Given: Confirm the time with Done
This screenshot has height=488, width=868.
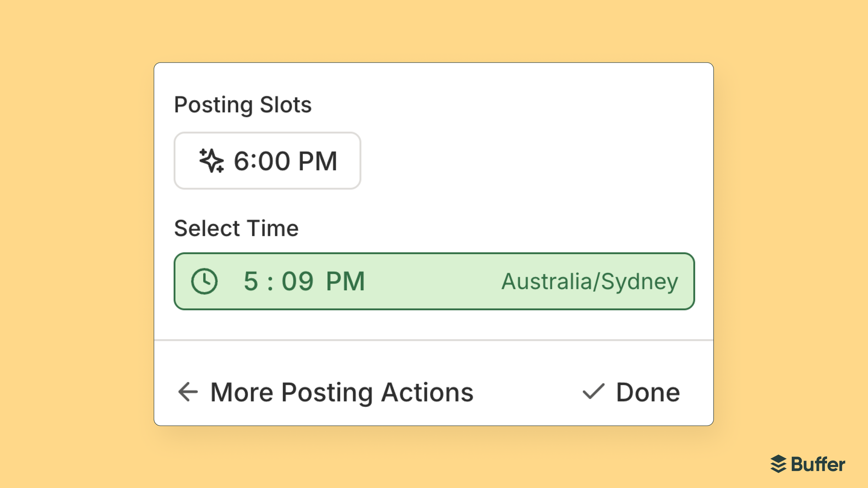Looking at the screenshot, I should pyautogui.click(x=648, y=392).
